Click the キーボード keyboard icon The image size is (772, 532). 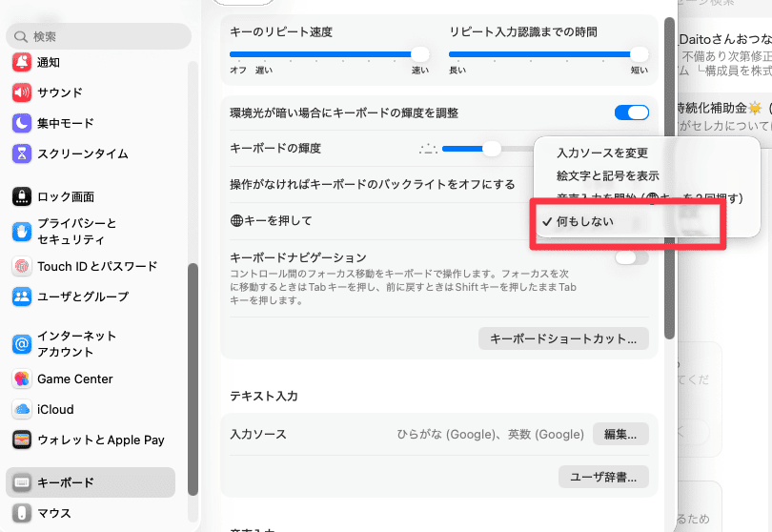(x=22, y=482)
